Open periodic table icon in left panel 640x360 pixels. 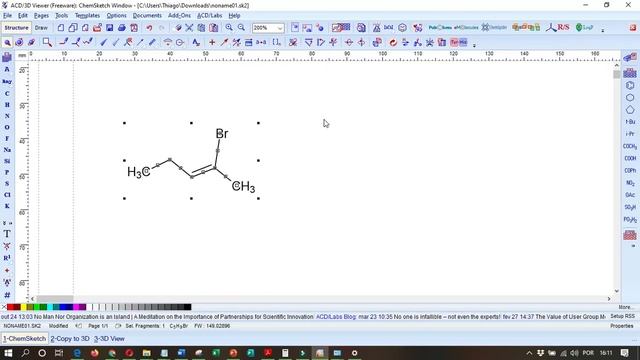(x=7, y=57)
